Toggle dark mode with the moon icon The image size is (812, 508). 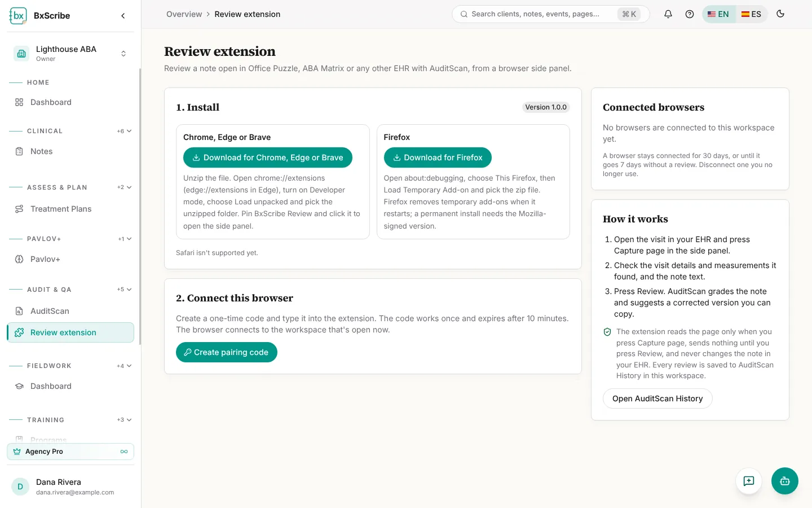click(780, 14)
